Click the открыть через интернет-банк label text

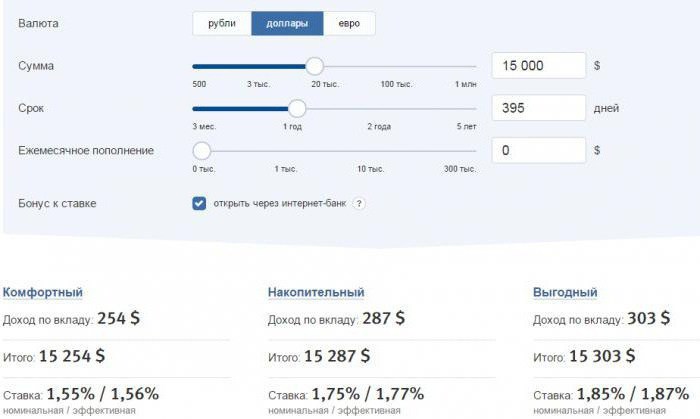[x=278, y=204]
